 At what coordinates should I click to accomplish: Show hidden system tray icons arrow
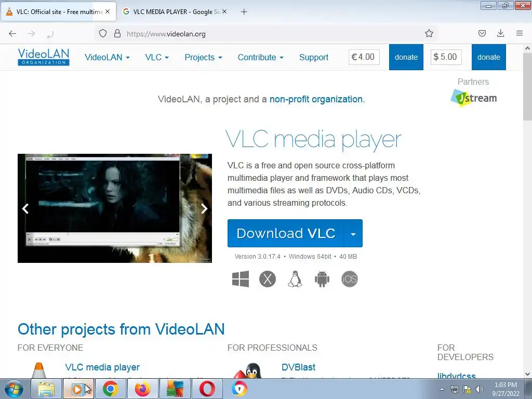click(x=442, y=389)
